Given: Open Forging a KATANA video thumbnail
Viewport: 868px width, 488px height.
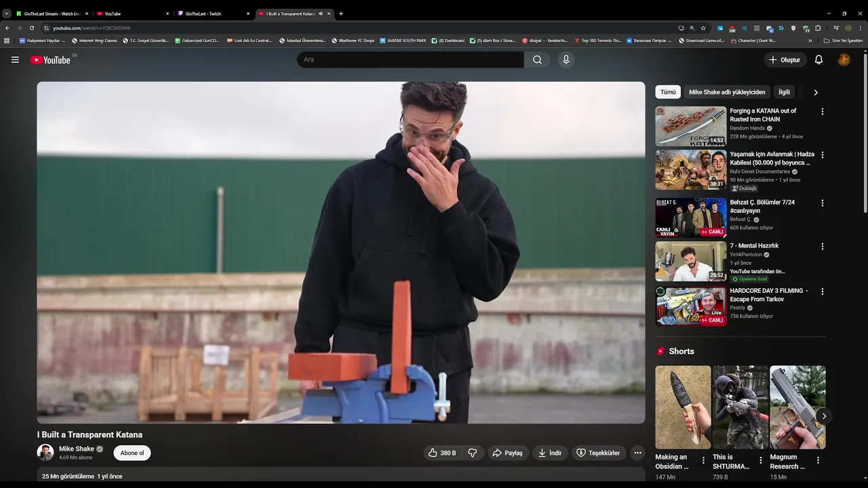Looking at the screenshot, I should click(691, 126).
